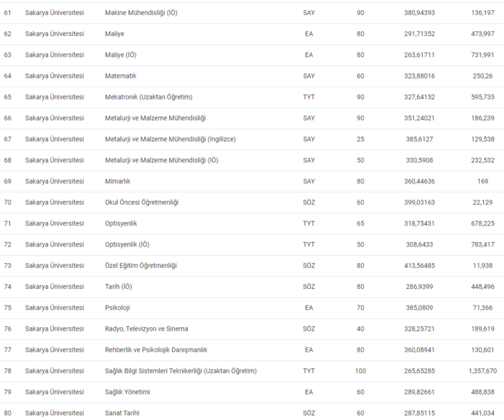
Task: Select Okul Öncesi Öğretmenliği program
Action: pyautogui.click(x=142, y=202)
